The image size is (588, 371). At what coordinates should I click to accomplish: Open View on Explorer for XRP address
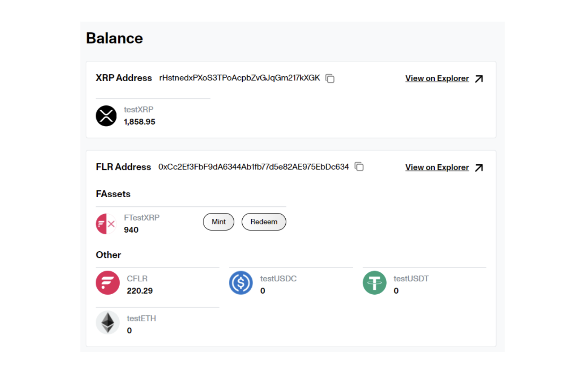coord(437,79)
